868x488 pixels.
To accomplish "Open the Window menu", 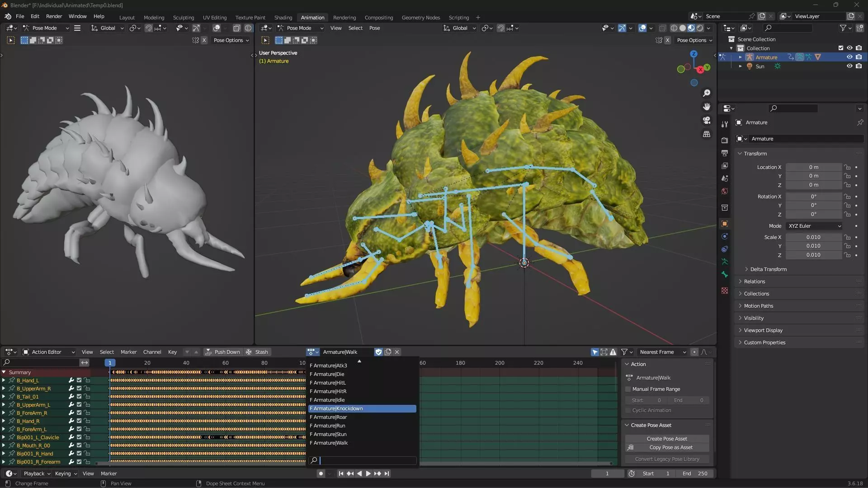I will click(x=77, y=16).
